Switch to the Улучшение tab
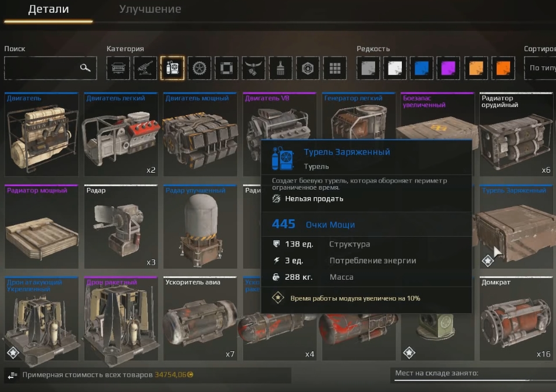 coord(151,9)
